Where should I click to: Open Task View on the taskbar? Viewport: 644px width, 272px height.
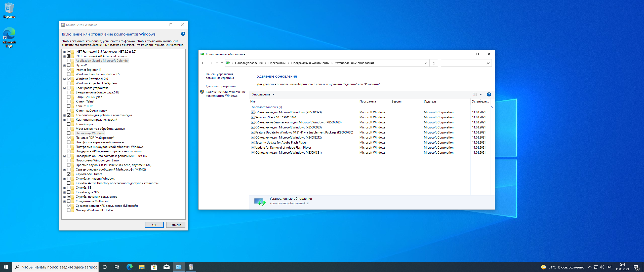point(117,267)
